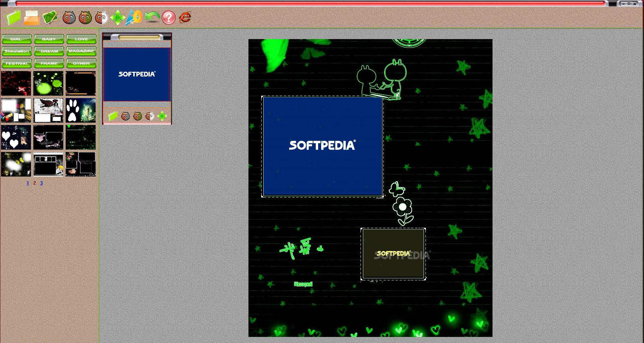
Task: Pick the colorful white-frames template thumbnail
Action: pyautogui.click(x=16, y=110)
